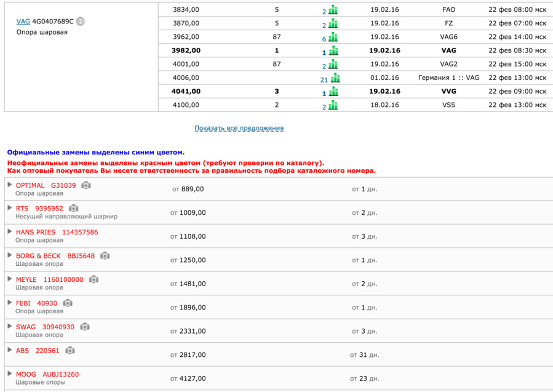Expand the MEYLE 1160100000 offers row
Screen dimensions: 553x392
(10, 279)
